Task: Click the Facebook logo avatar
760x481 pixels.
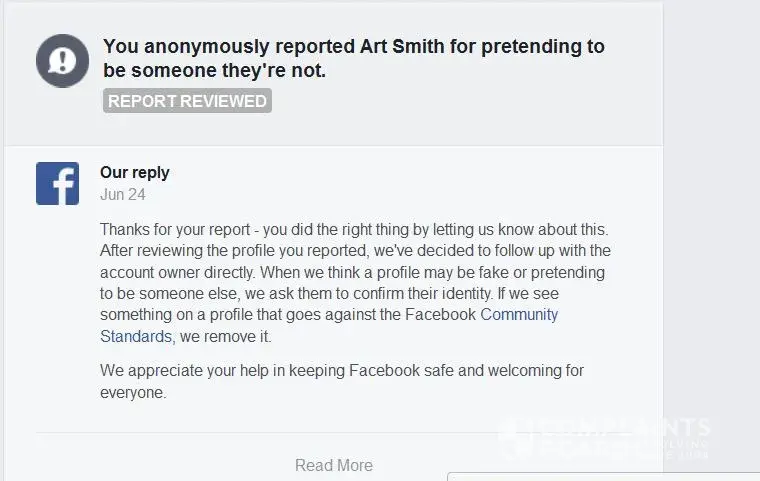Action: point(58,184)
